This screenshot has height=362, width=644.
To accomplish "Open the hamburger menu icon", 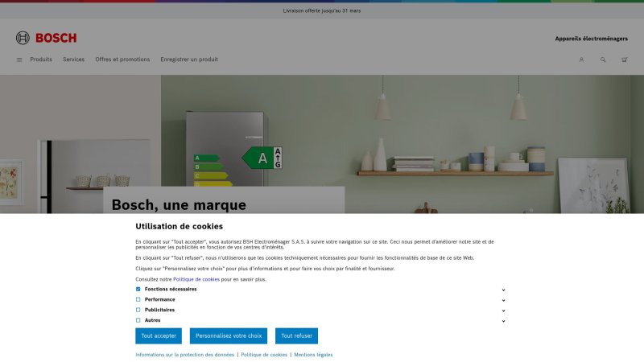I will coord(19,60).
